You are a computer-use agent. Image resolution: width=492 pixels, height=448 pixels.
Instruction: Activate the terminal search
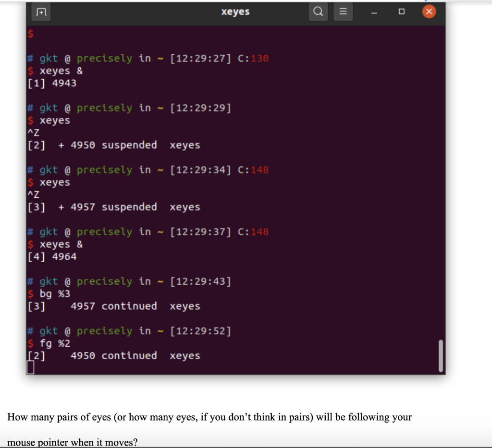tap(318, 12)
